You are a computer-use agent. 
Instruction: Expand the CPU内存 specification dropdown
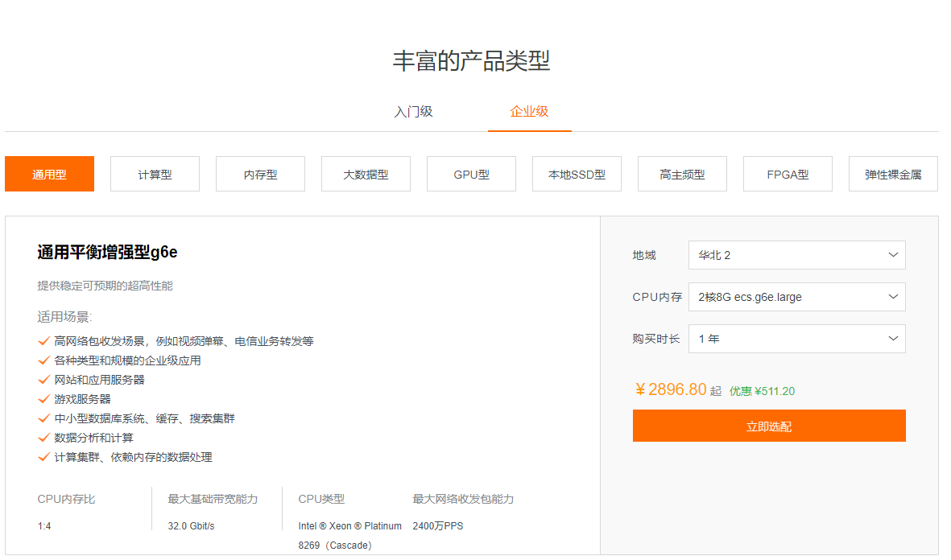(796, 297)
